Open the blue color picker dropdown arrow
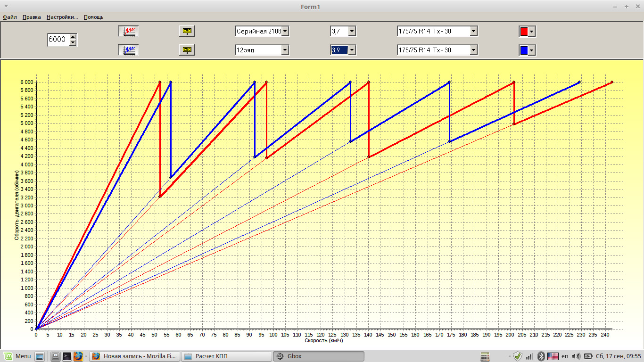The image size is (644, 362). [x=532, y=50]
